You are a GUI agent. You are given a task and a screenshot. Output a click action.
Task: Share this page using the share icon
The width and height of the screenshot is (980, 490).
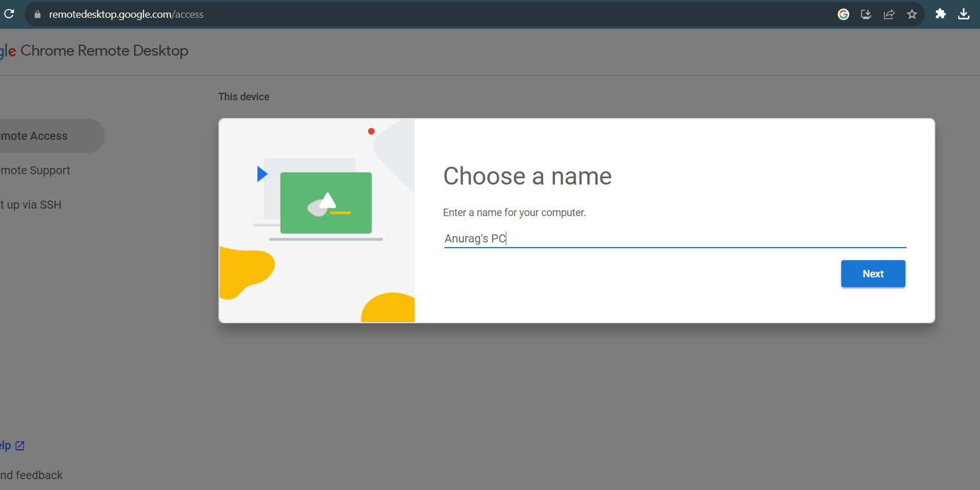(x=889, y=14)
